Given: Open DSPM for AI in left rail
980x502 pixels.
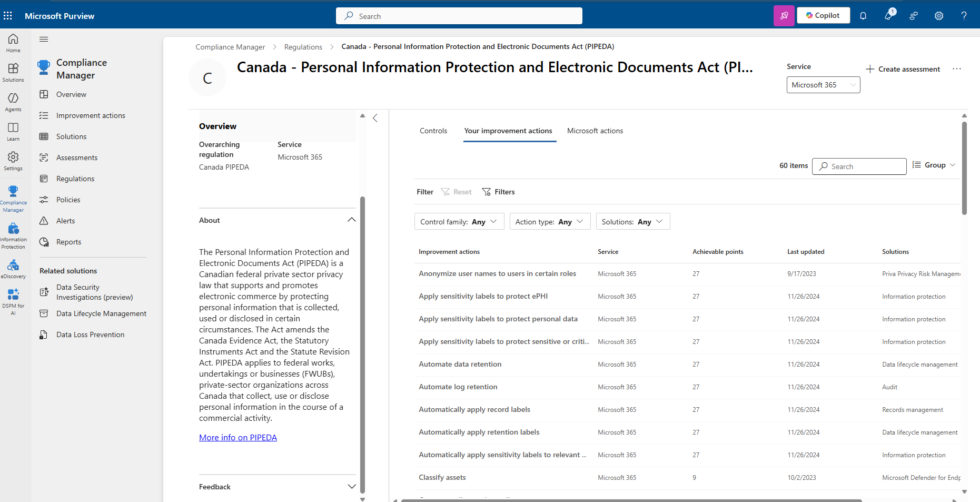Looking at the screenshot, I should click(13, 302).
